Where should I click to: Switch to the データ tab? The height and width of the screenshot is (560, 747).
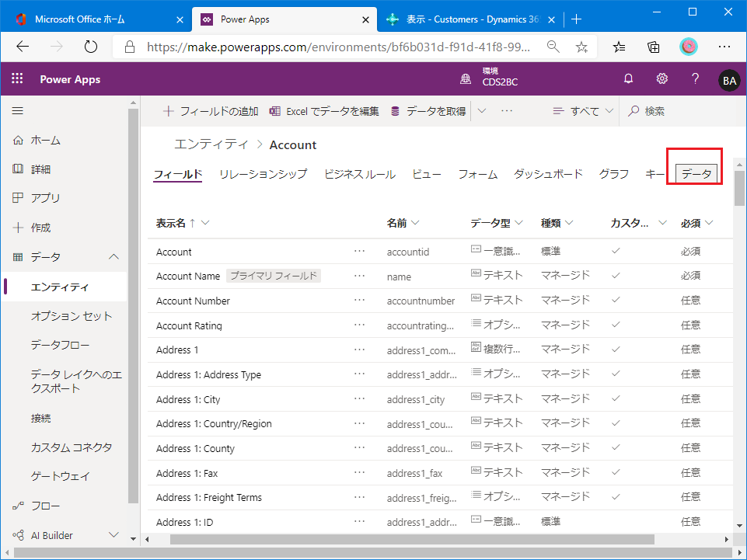point(696,174)
